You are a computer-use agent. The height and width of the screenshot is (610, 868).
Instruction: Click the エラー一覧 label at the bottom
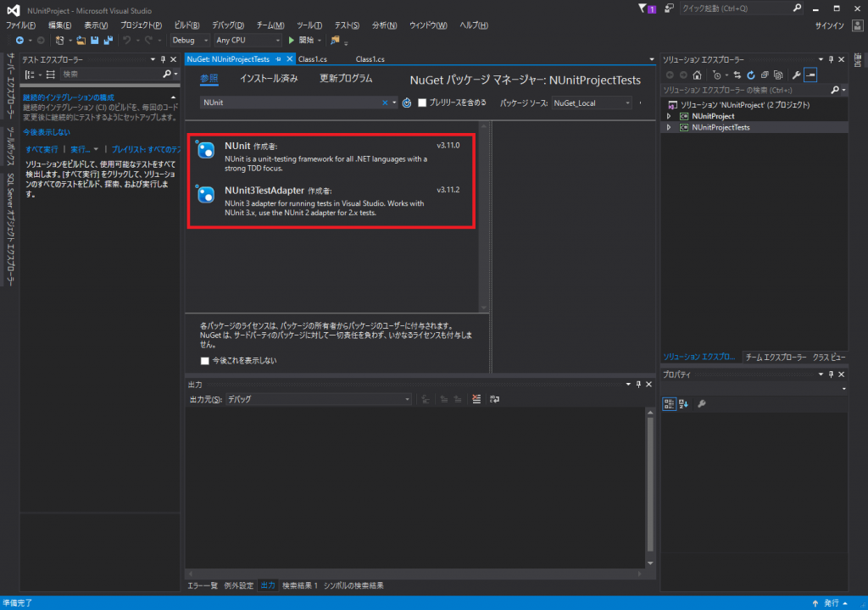pos(202,585)
